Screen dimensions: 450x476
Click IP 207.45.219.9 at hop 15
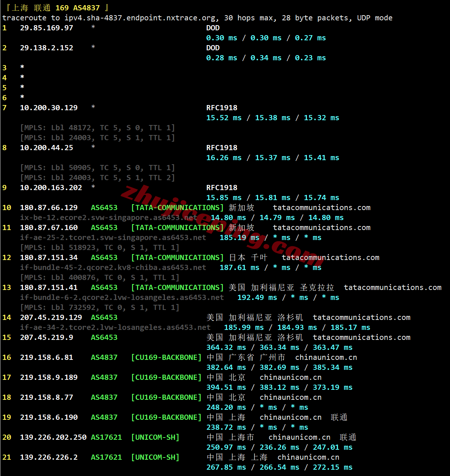(x=47, y=337)
